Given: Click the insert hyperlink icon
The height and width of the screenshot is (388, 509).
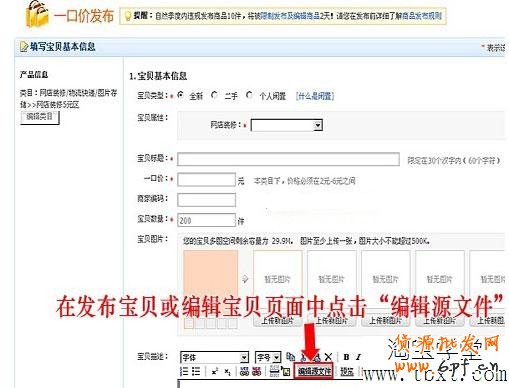Looking at the screenshot, I should [x=244, y=371].
